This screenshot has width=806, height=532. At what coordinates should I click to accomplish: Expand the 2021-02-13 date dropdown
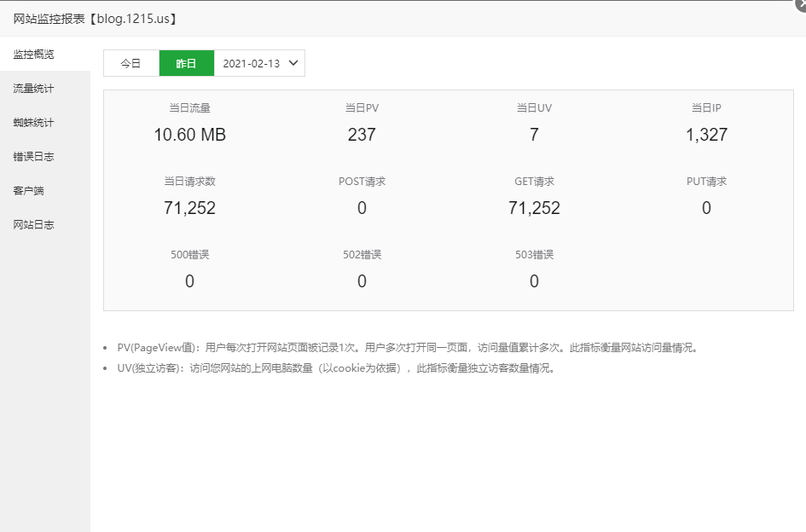(x=259, y=64)
